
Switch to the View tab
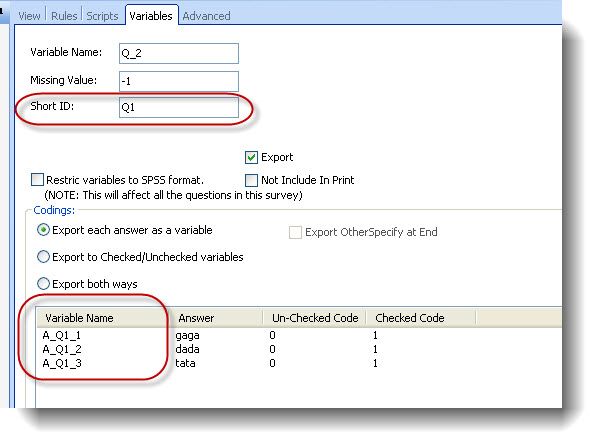click(29, 16)
